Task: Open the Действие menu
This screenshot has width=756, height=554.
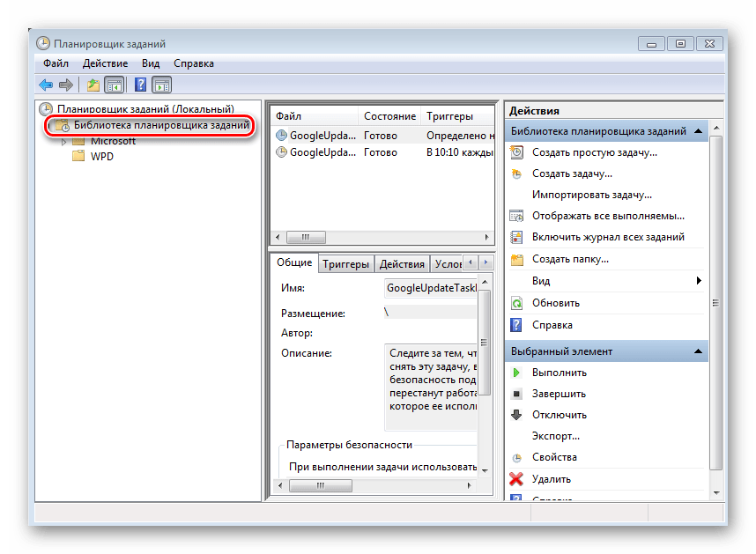Action: [x=105, y=63]
